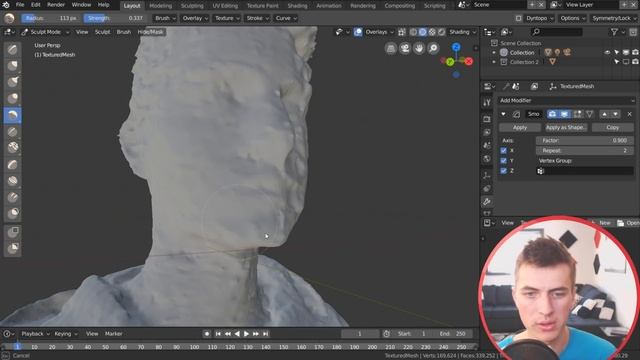This screenshot has width=640, height=360.
Task: Toggle the camera view button in viewport
Action: [x=405, y=49]
